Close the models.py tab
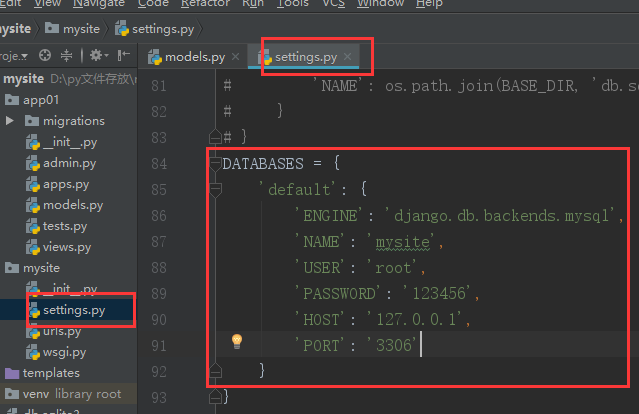 (236, 57)
